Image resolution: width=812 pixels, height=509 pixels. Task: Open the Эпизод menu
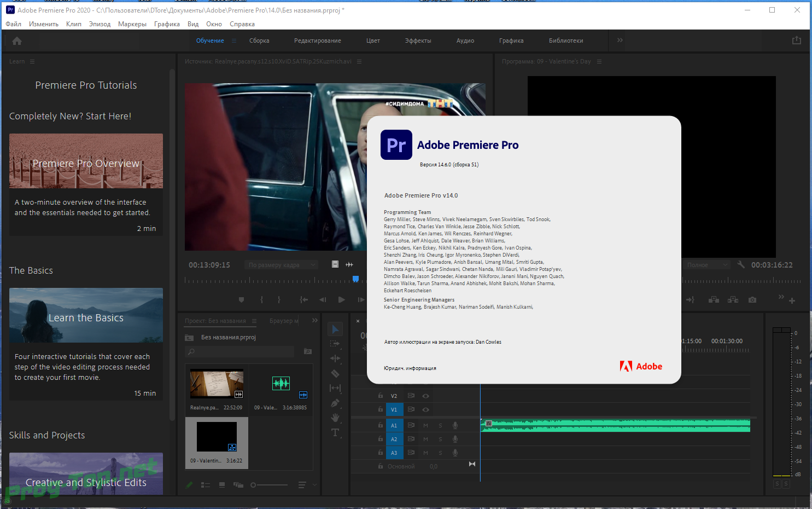[100, 24]
